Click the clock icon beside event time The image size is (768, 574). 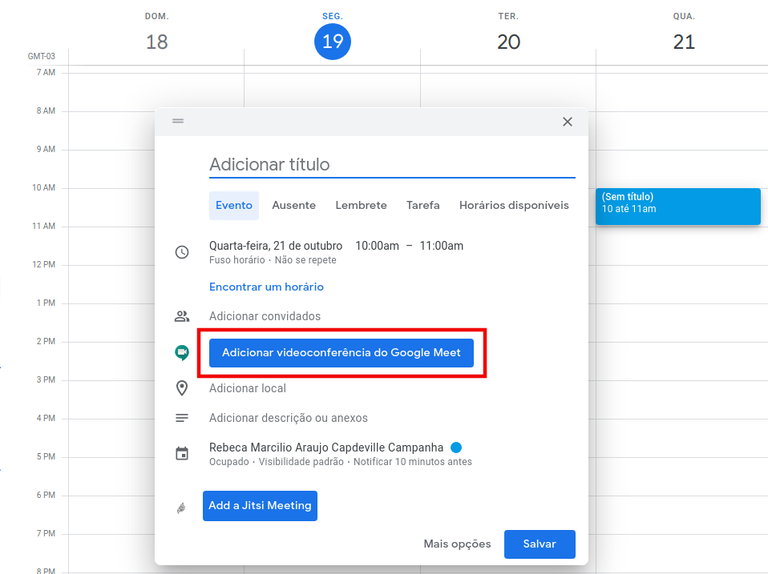182,252
